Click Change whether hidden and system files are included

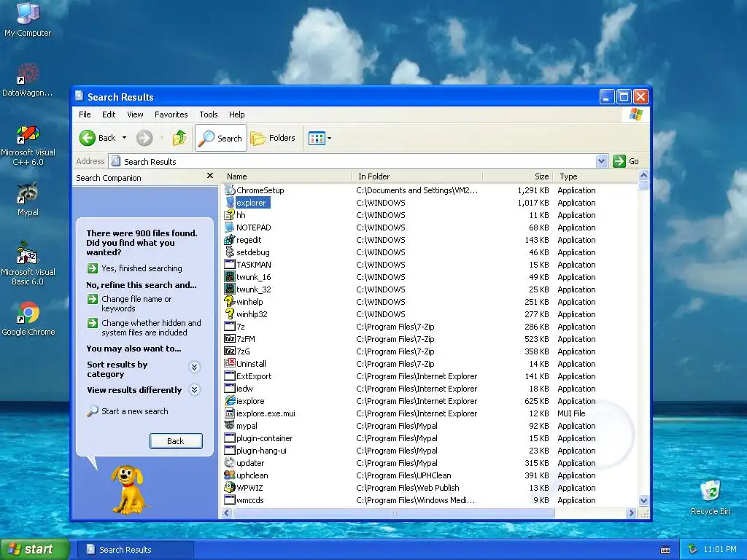point(144,327)
